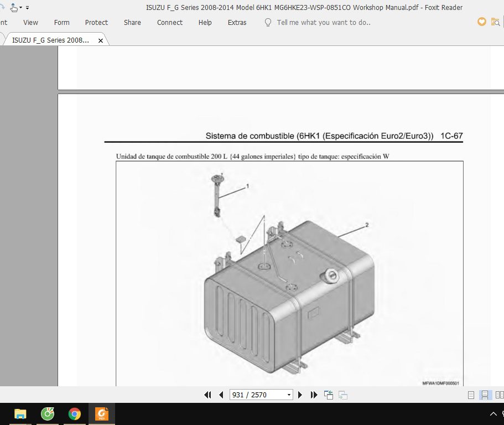504x425 pixels.
Task: Go to next page arrow
Action: 300,395
